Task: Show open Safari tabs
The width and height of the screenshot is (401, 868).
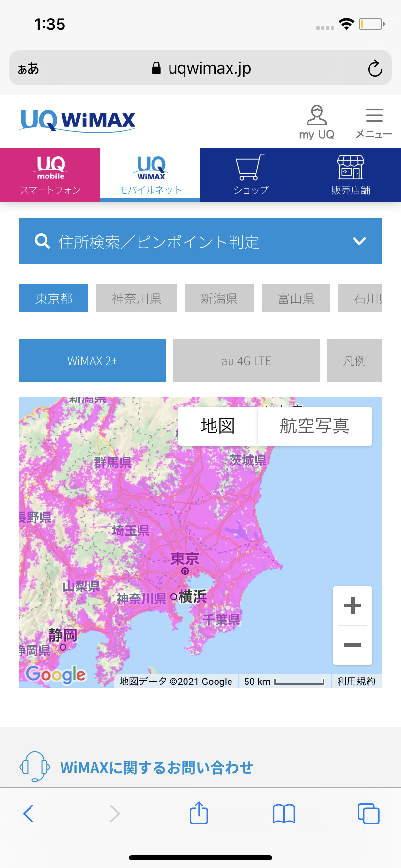Action: tap(368, 813)
